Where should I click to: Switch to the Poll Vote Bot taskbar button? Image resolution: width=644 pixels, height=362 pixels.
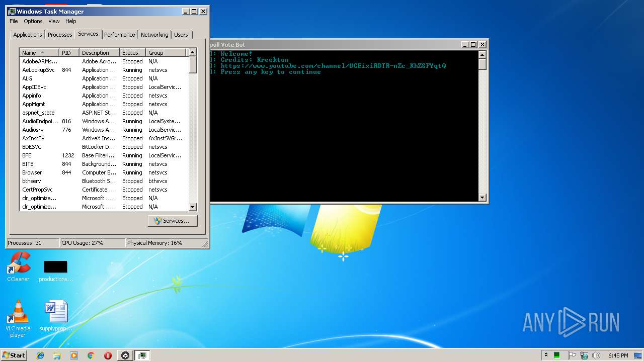(125, 355)
